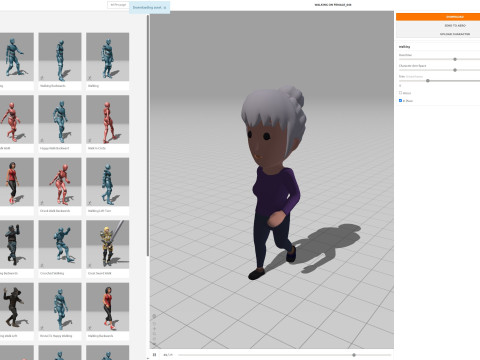480x360 pixels.
Task: Enable the Mirror checkbox
Action: pyautogui.click(x=401, y=93)
